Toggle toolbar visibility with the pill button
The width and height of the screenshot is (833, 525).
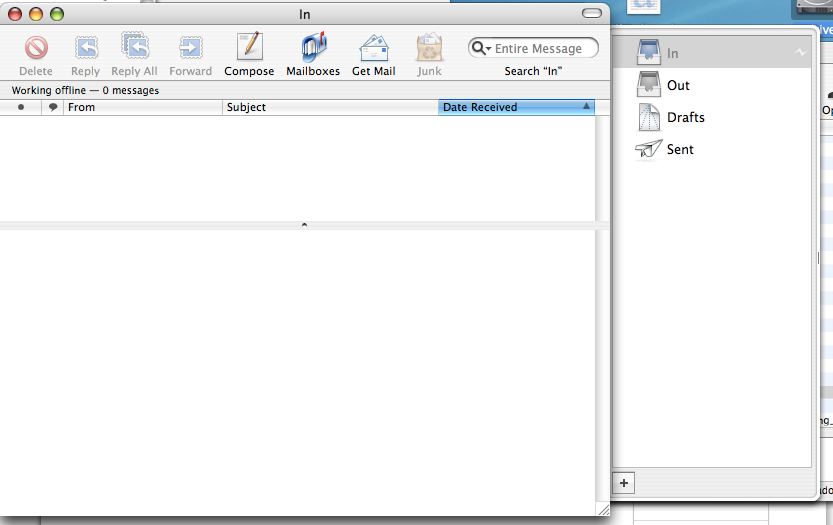point(593,14)
